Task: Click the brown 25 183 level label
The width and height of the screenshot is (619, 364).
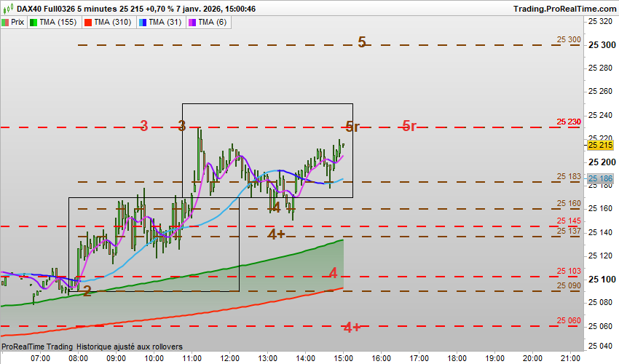Action: point(569,176)
